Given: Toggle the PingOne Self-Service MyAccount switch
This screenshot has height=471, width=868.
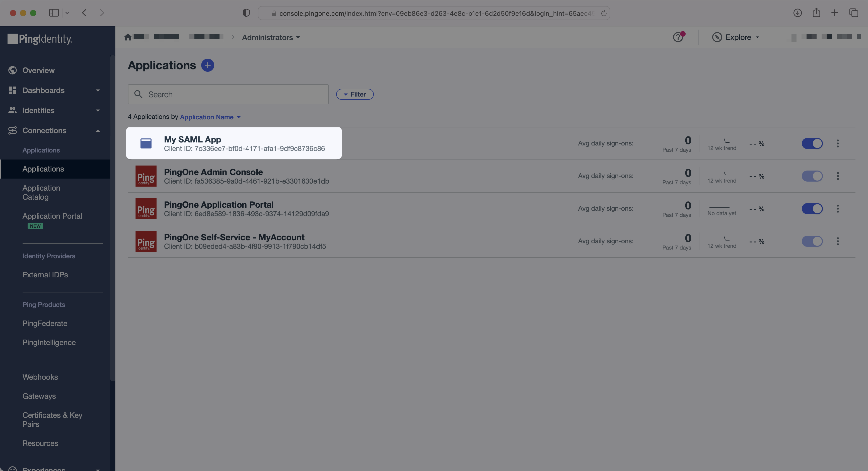Looking at the screenshot, I should [812, 241].
